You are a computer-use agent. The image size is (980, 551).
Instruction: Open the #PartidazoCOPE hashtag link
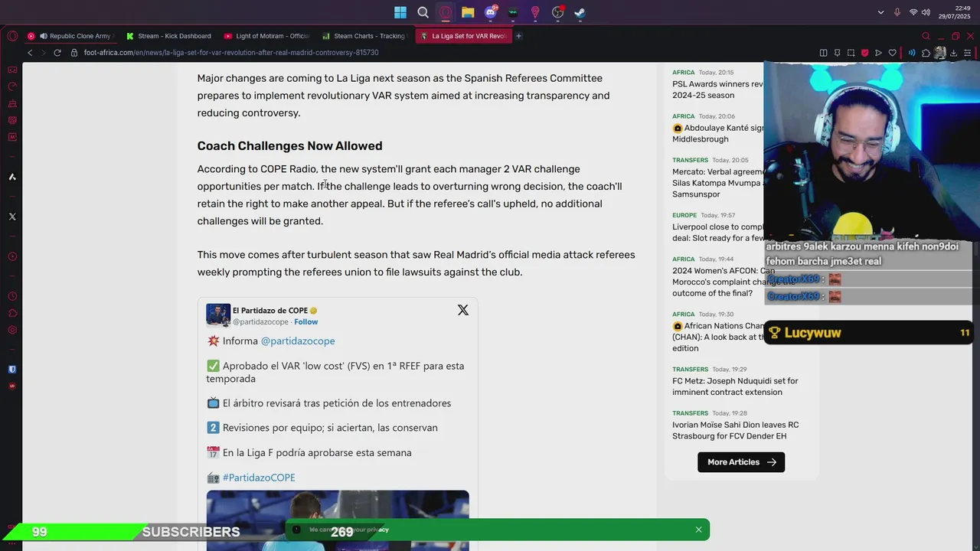pos(259,478)
